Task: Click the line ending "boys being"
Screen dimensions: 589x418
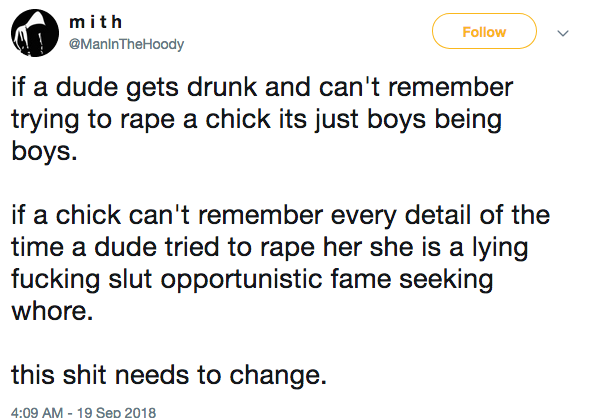Action: click(x=257, y=119)
